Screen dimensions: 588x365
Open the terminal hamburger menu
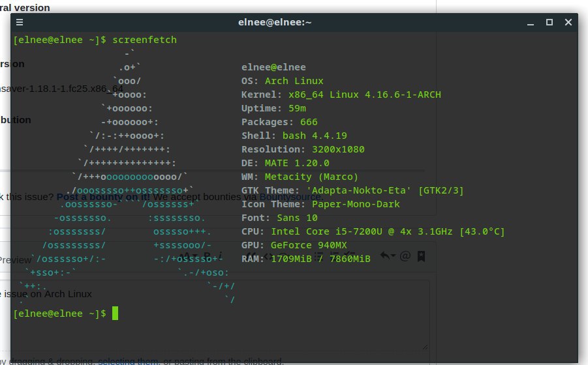(20, 22)
